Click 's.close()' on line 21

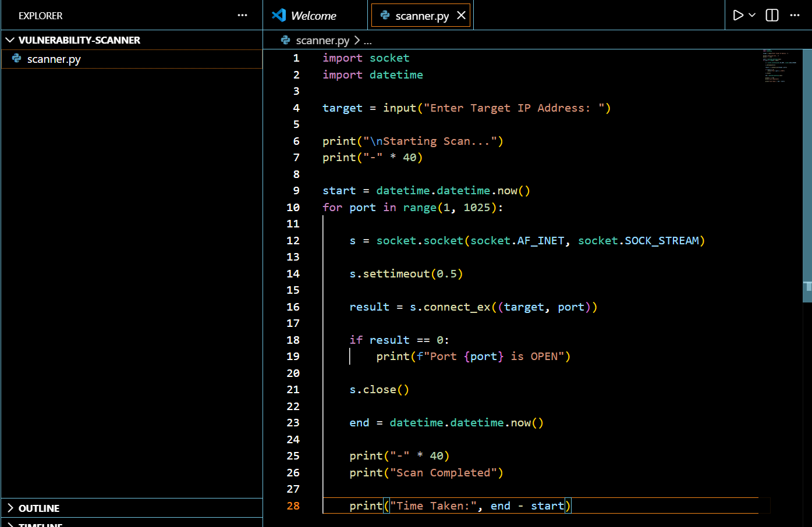[x=379, y=390]
